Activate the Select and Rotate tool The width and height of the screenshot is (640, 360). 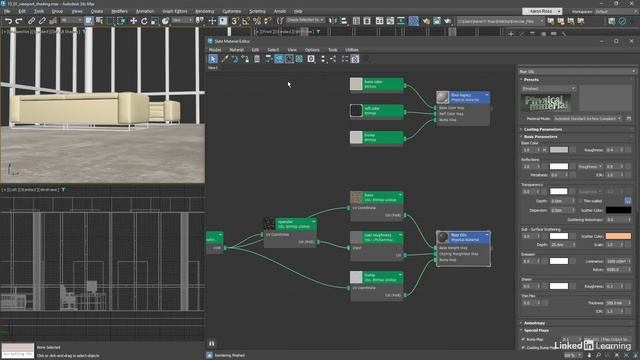tap(144, 21)
